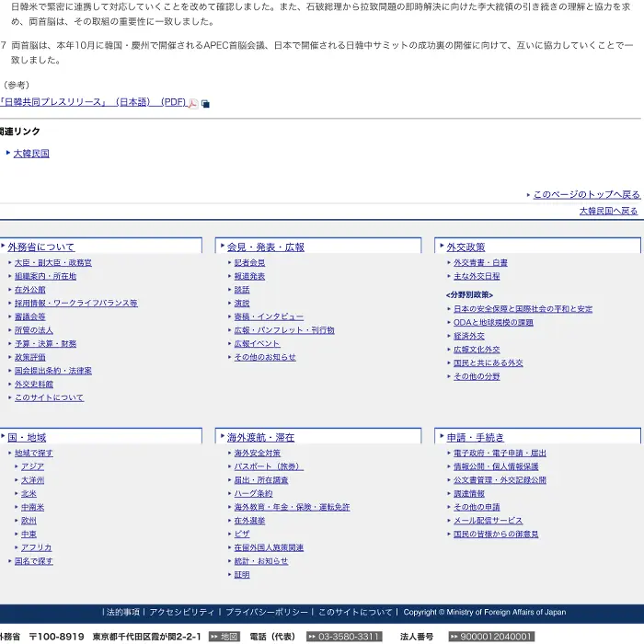The height and width of the screenshot is (644, 644).
Task: Select 北米 region link
Action: [x=29, y=494]
